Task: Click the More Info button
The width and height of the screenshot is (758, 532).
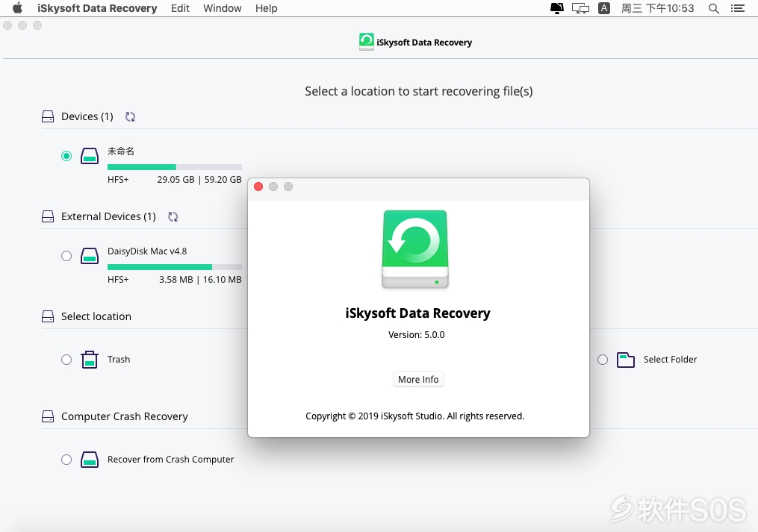Action: [x=418, y=379]
